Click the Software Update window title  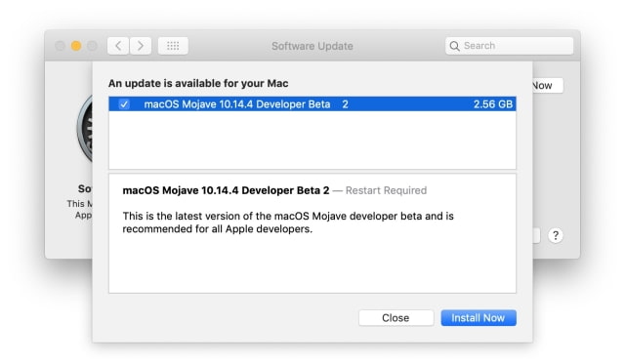pos(312,46)
